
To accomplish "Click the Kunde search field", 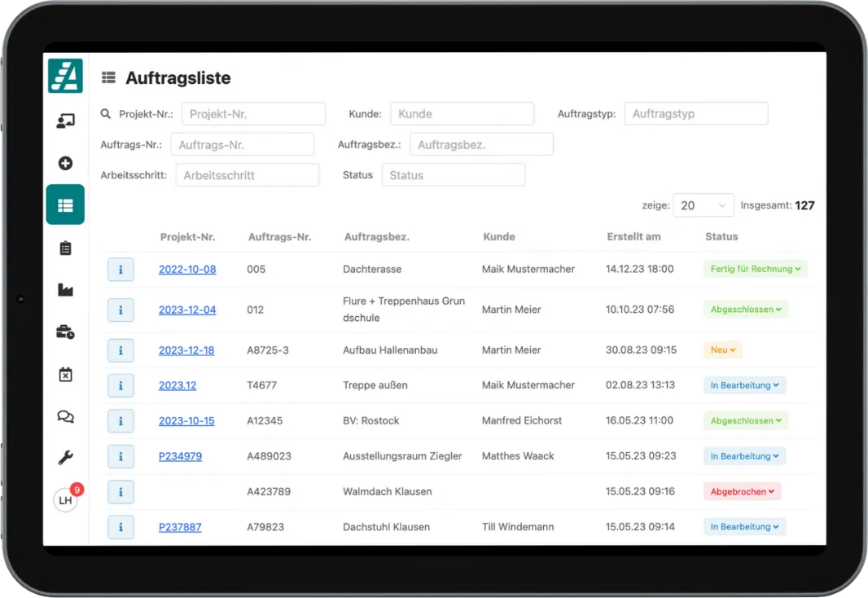I will click(462, 114).
